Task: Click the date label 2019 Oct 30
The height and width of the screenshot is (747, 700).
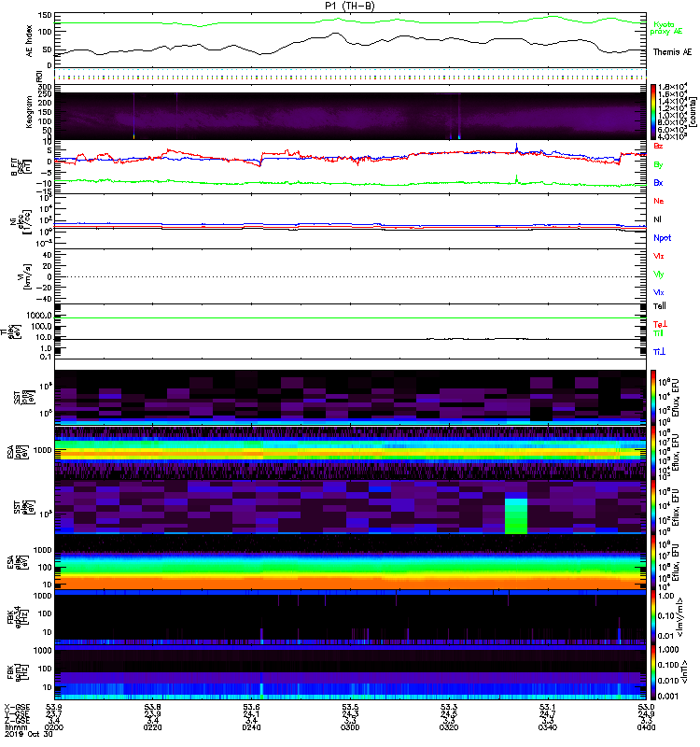Action: click(29, 734)
